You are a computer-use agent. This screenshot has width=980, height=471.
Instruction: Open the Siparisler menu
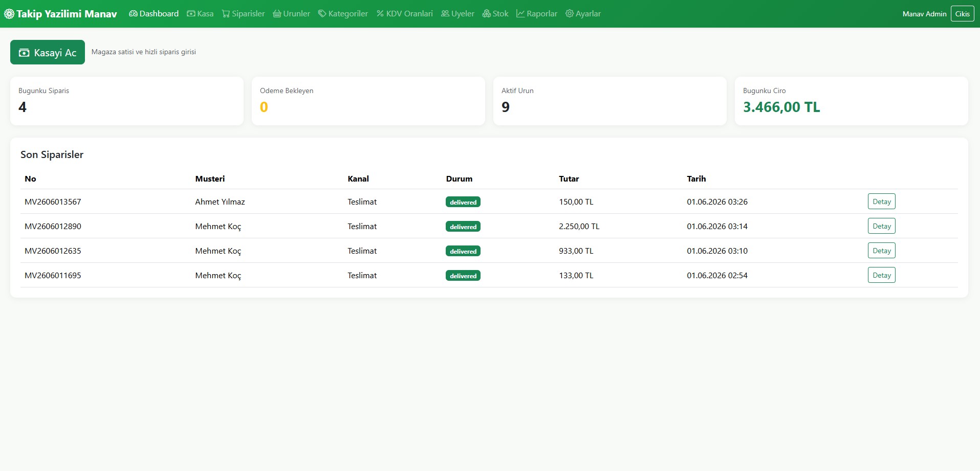point(243,14)
